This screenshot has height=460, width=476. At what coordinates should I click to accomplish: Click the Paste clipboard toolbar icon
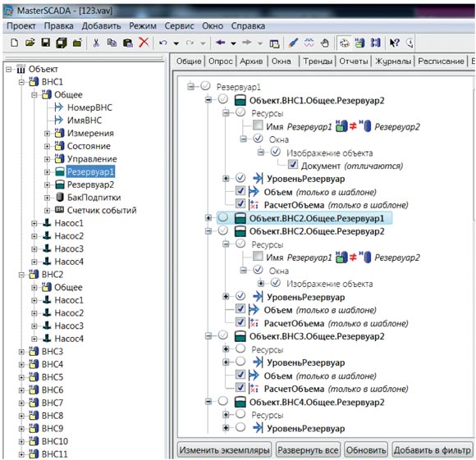pos(128,43)
